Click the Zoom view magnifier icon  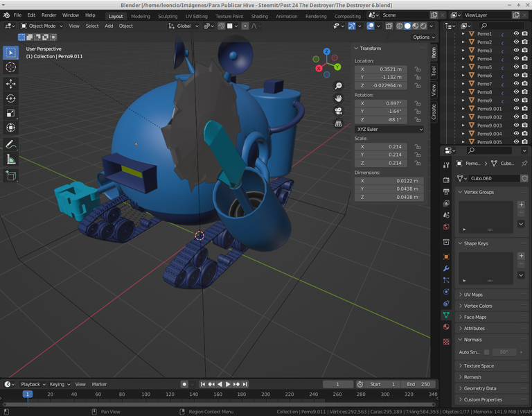point(338,85)
